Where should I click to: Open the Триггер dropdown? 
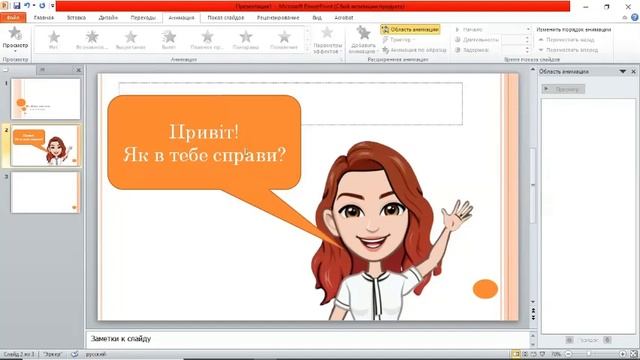398,40
